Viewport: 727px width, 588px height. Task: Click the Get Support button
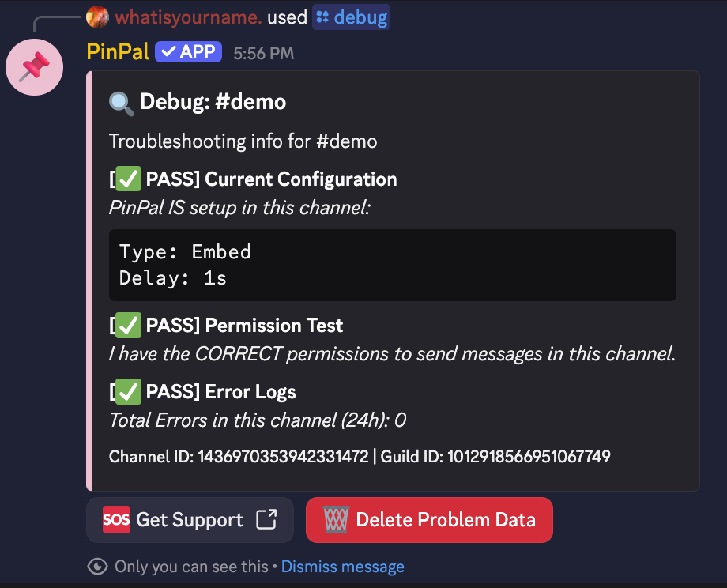point(190,520)
